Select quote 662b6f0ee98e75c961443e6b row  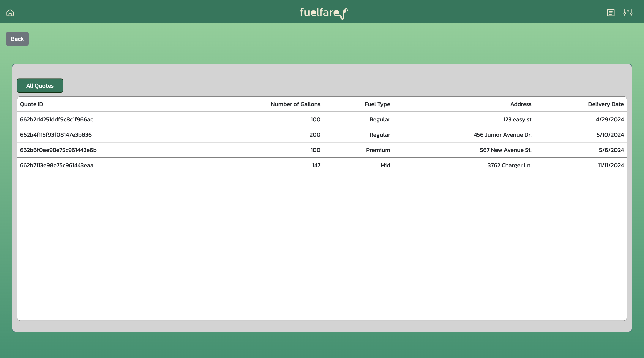[58, 150]
